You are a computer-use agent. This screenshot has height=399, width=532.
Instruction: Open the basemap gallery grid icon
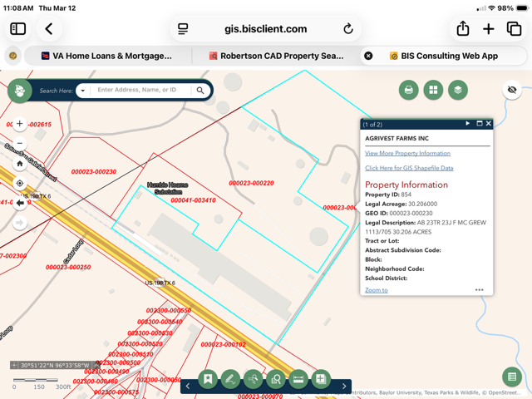click(433, 90)
